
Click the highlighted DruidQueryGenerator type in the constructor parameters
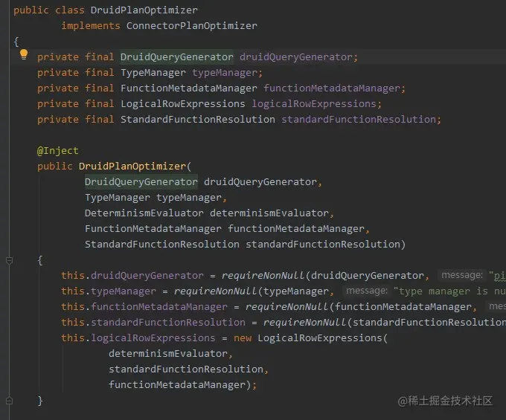[141, 182]
